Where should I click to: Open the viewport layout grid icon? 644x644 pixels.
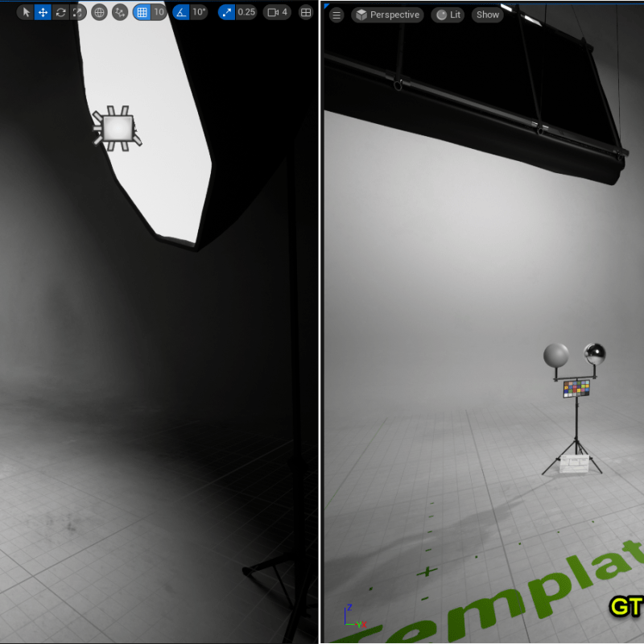click(x=306, y=12)
